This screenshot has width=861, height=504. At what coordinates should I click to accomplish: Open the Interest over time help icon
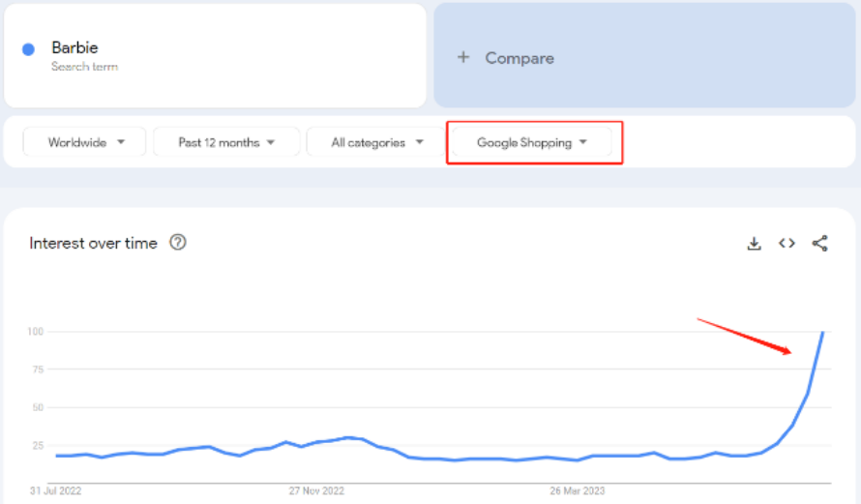tap(178, 243)
